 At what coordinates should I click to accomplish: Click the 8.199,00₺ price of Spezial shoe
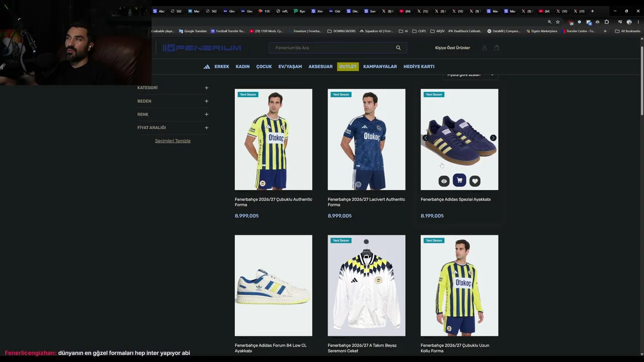(x=432, y=216)
